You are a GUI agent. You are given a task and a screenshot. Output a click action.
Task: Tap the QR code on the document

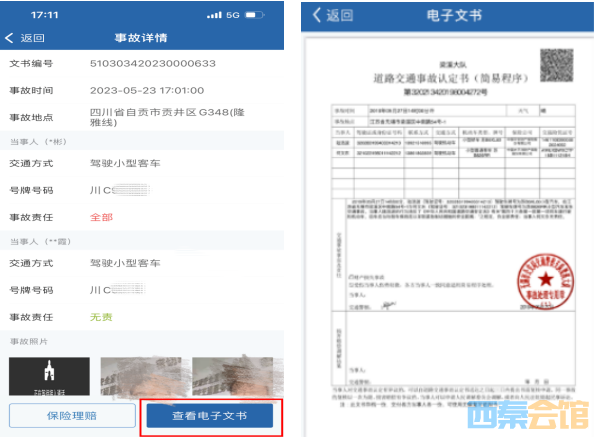556,65
